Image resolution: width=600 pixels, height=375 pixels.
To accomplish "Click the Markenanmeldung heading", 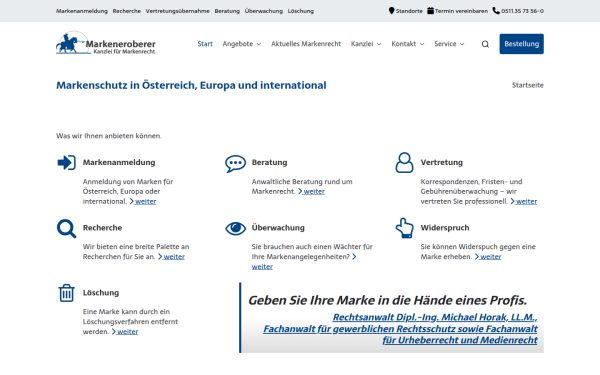I will (x=119, y=162).
